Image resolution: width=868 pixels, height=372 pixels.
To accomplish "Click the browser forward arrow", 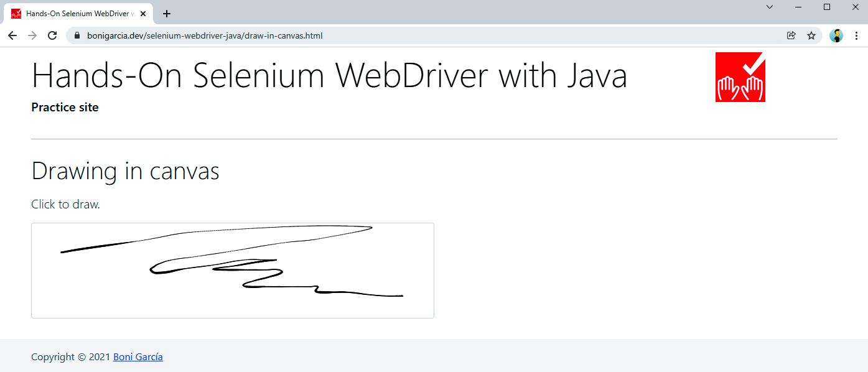I will coord(32,35).
